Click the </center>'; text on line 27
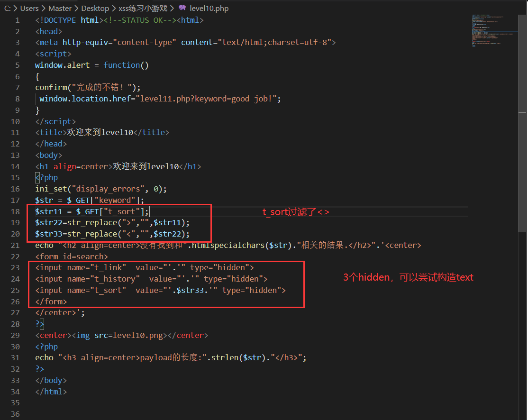 click(60, 312)
